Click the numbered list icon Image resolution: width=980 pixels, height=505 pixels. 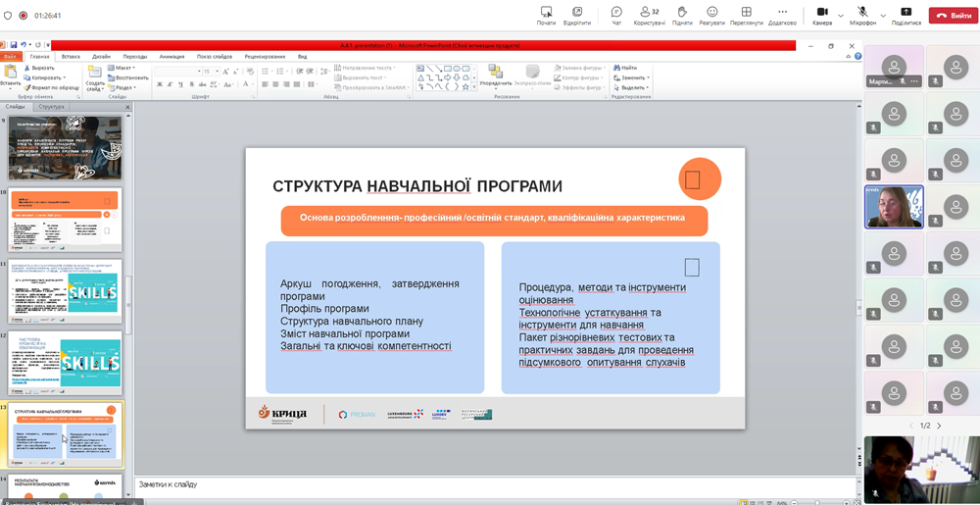click(279, 72)
